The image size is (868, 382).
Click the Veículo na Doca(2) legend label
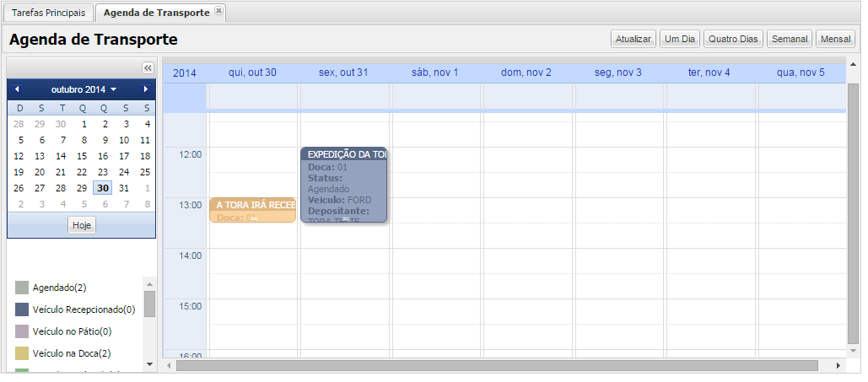point(72,353)
